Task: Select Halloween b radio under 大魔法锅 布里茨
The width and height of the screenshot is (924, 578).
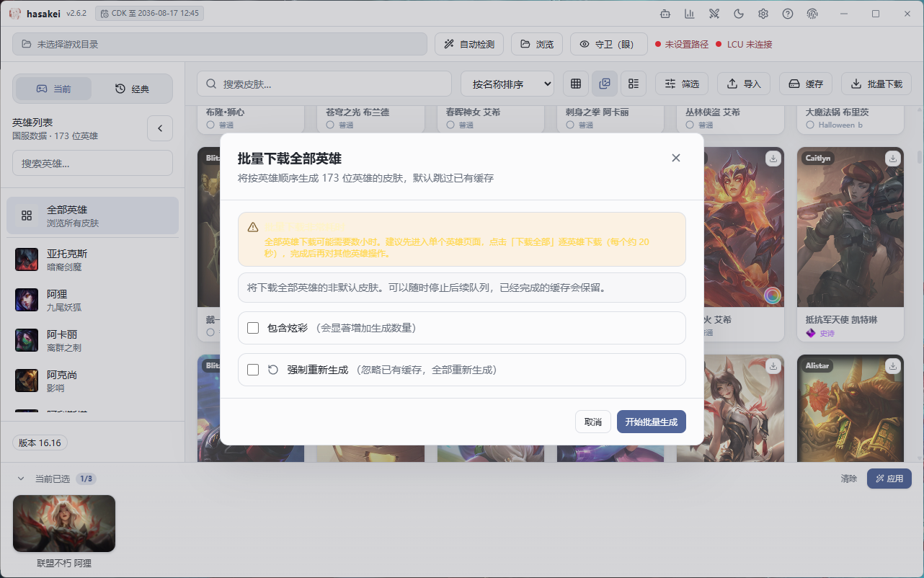Action: click(x=810, y=125)
